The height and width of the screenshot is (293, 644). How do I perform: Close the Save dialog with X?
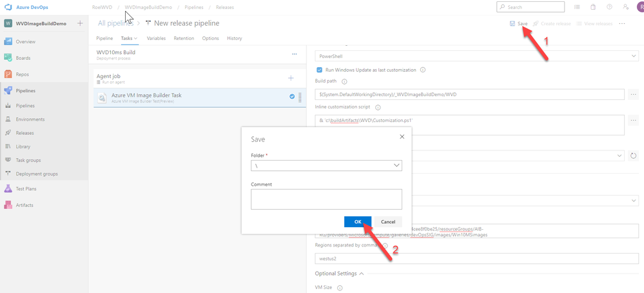tap(402, 136)
